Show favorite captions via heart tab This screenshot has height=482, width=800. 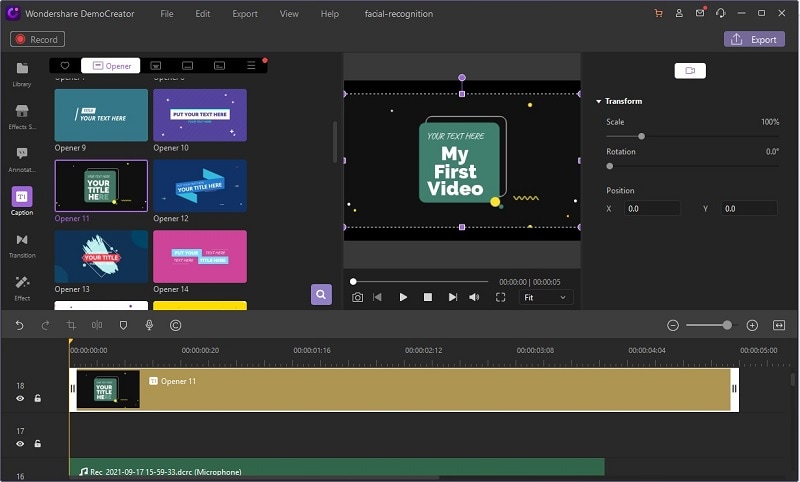65,66
